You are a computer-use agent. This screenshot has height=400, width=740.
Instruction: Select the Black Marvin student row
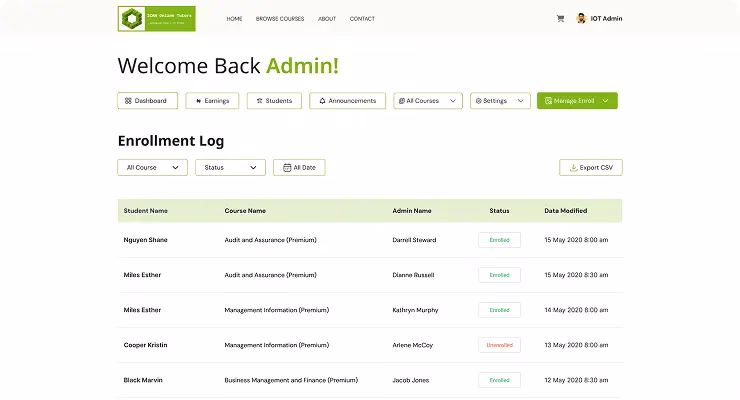coord(369,380)
